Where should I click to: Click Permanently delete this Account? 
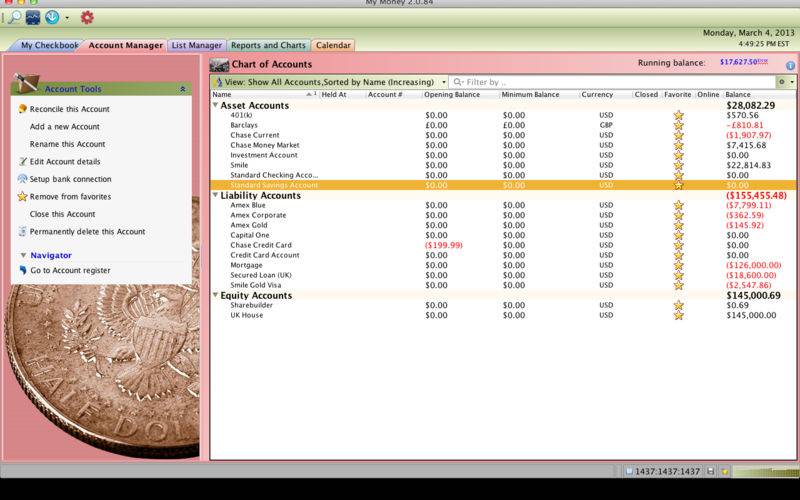point(87,232)
